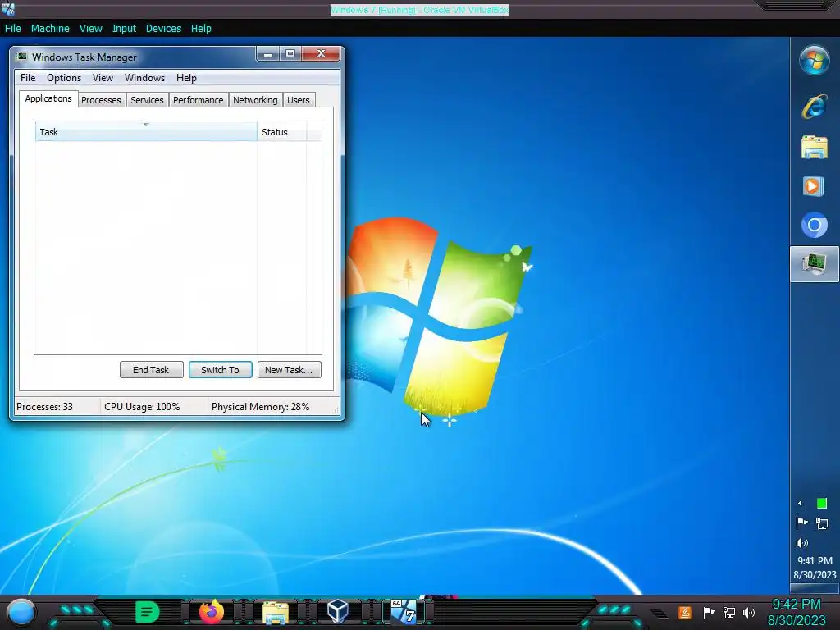Click VirtualBox window icon at top-left
Screen dimensions: 840x630
8,8
